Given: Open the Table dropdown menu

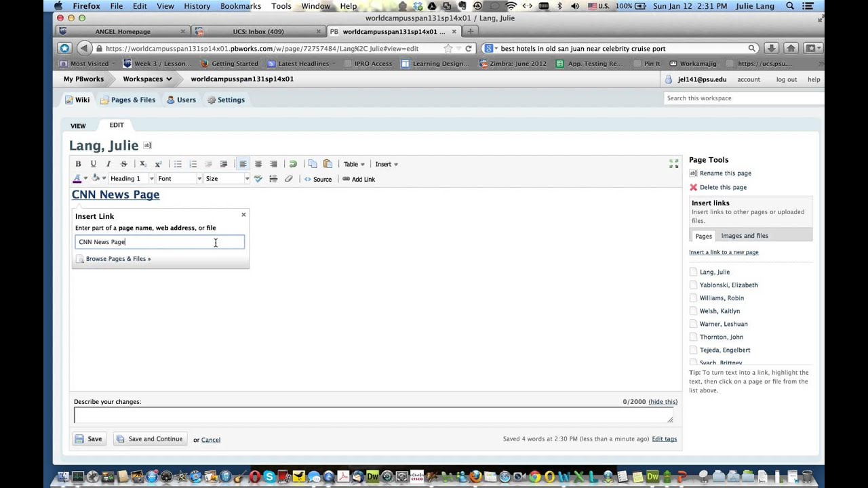Looking at the screenshot, I should point(354,164).
